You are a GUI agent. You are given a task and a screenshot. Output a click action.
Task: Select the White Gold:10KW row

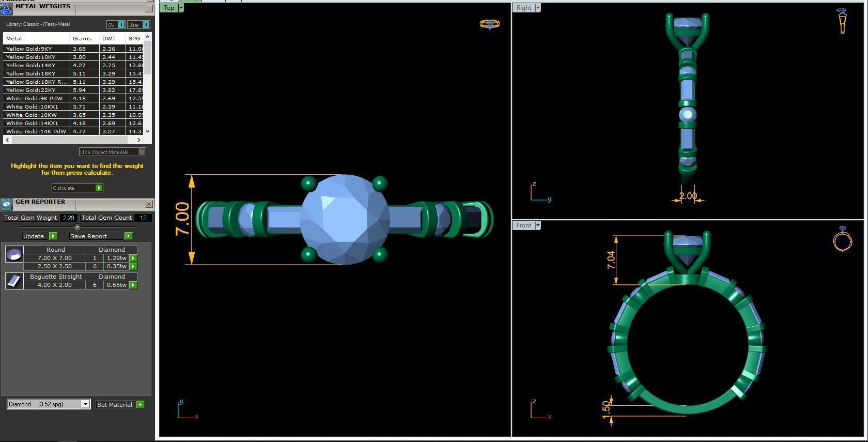[x=73, y=115]
